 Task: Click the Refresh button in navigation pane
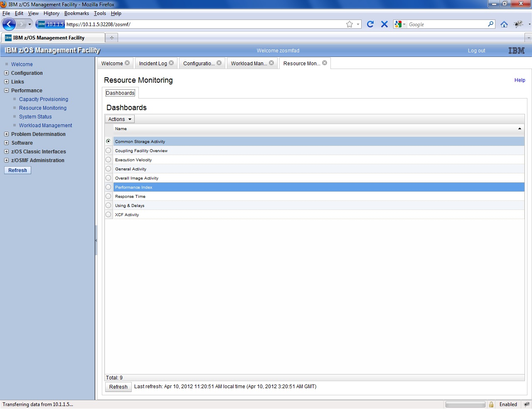(x=17, y=170)
